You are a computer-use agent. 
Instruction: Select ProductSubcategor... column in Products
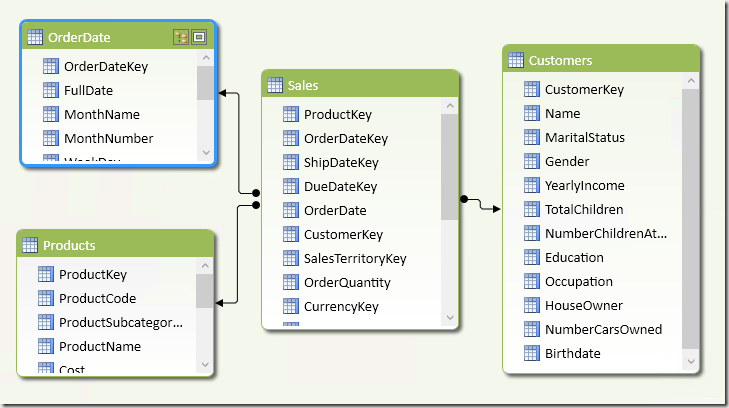coord(121,322)
